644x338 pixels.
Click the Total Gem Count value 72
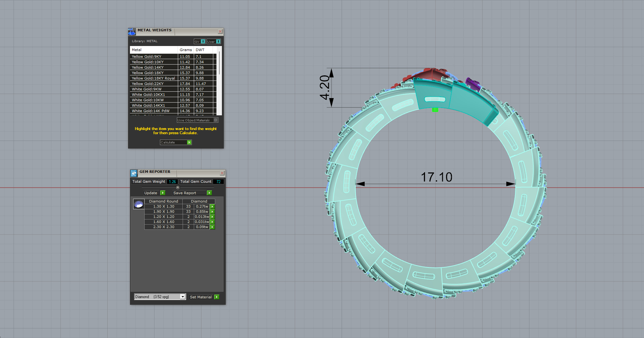tap(218, 181)
